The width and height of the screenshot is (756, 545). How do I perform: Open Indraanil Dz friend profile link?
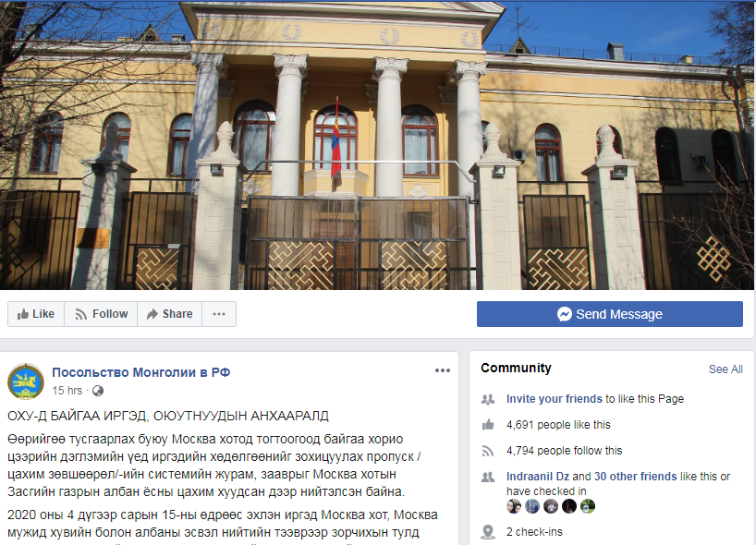pos(538,477)
